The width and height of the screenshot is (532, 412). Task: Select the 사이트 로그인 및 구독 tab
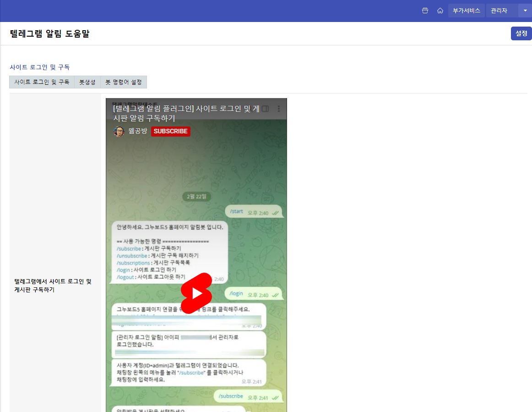pos(42,82)
